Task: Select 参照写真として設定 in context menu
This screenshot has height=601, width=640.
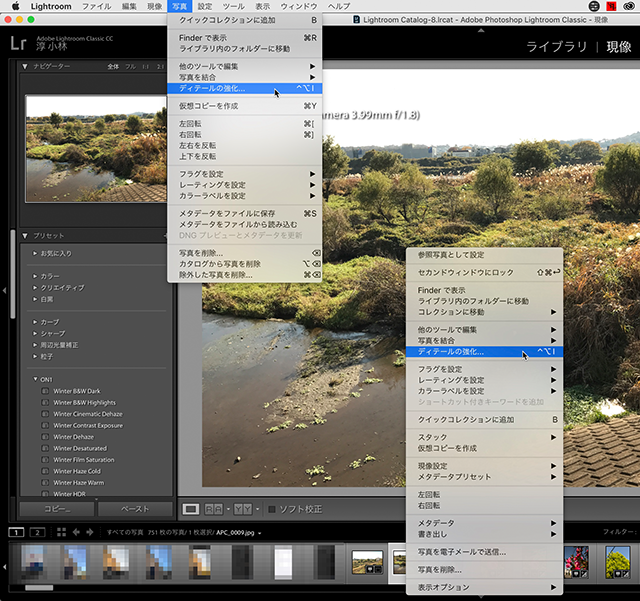Action: click(x=484, y=255)
